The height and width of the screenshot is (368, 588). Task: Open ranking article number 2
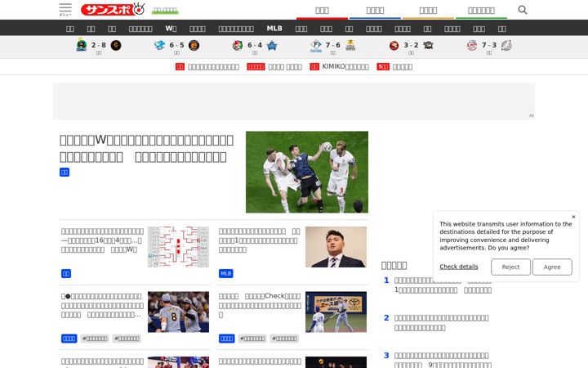[441, 323]
